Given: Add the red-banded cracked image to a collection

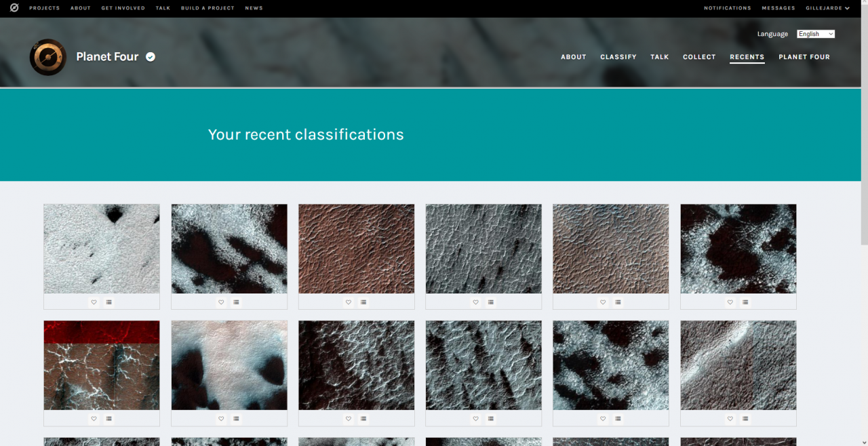Looking at the screenshot, I should pyautogui.click(x=108, y=419).
